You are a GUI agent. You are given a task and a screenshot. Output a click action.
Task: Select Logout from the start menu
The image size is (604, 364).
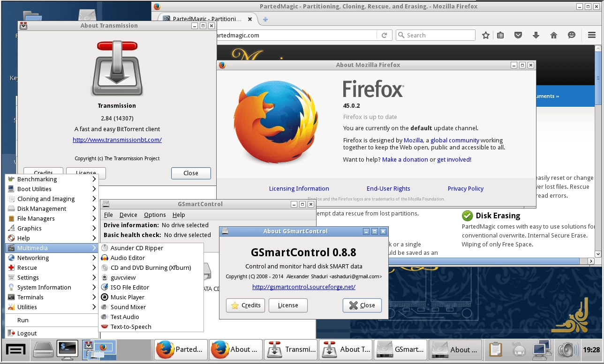52,333
